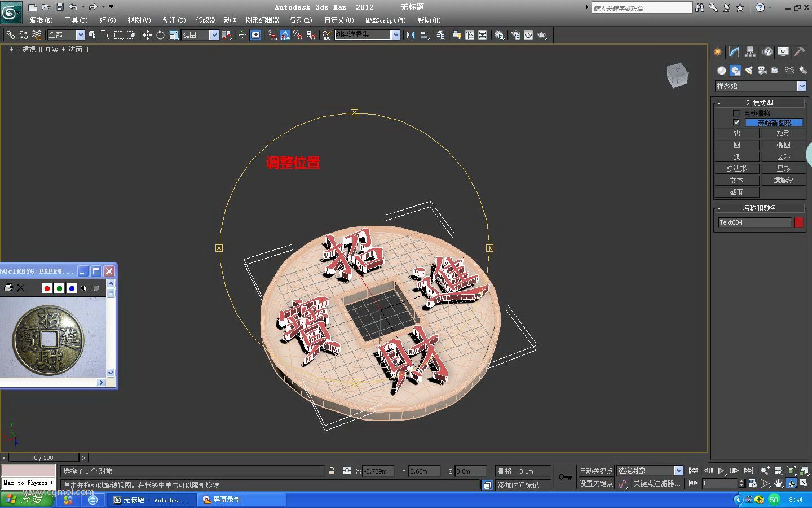Click the 线 line shape button
Viewport: 812px width, 508px height.
737,133
